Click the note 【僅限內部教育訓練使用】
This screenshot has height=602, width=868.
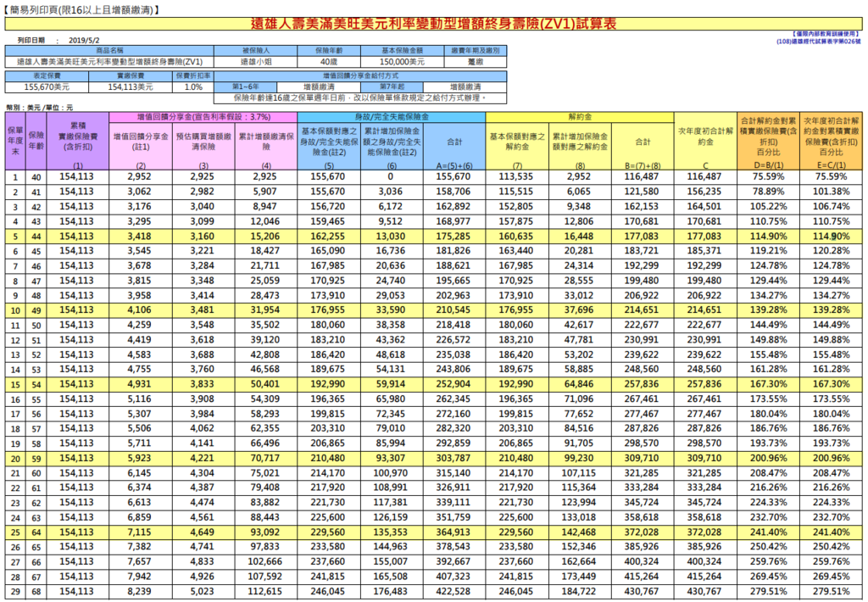point(826,34)
